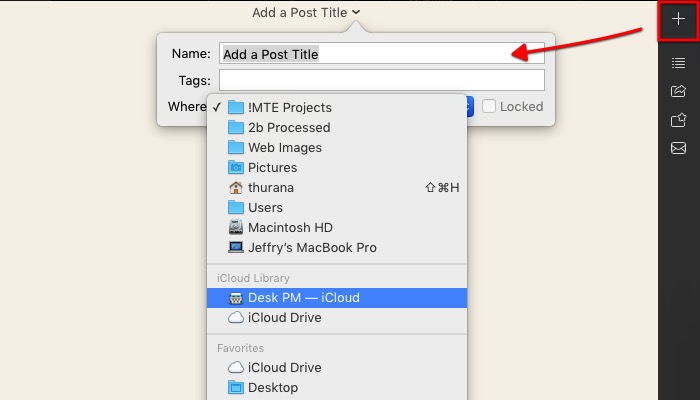Toggle the Locked checkbox
The width and height of the screenshot is (700, 400).
489,106
